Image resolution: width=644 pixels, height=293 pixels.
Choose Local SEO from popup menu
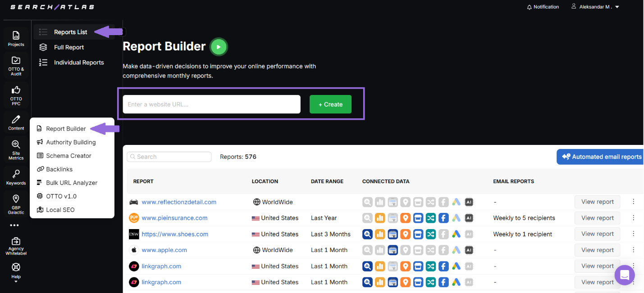tap(60, 210)
